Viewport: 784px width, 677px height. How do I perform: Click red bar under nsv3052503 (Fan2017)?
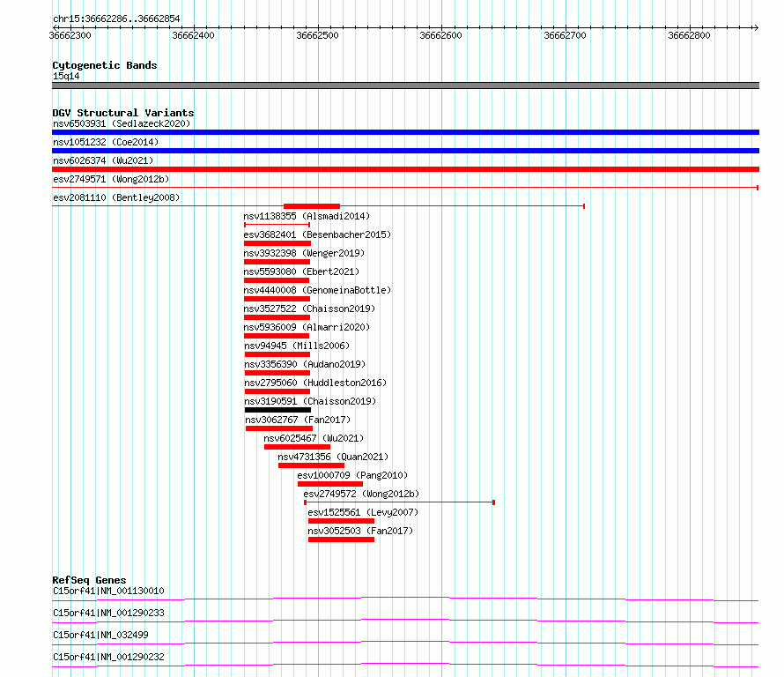tap(341, 539)
